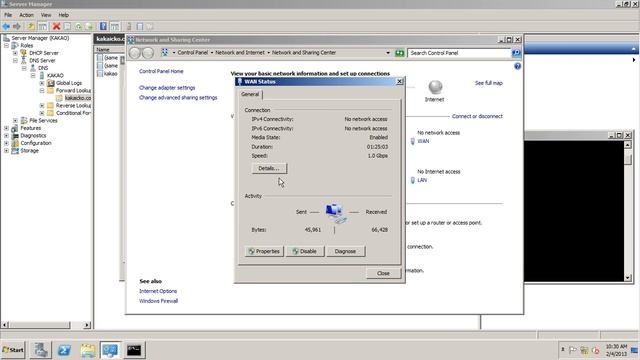Click the WAN adapter icon in network list
640x360 pixels.
pos(413,141)
